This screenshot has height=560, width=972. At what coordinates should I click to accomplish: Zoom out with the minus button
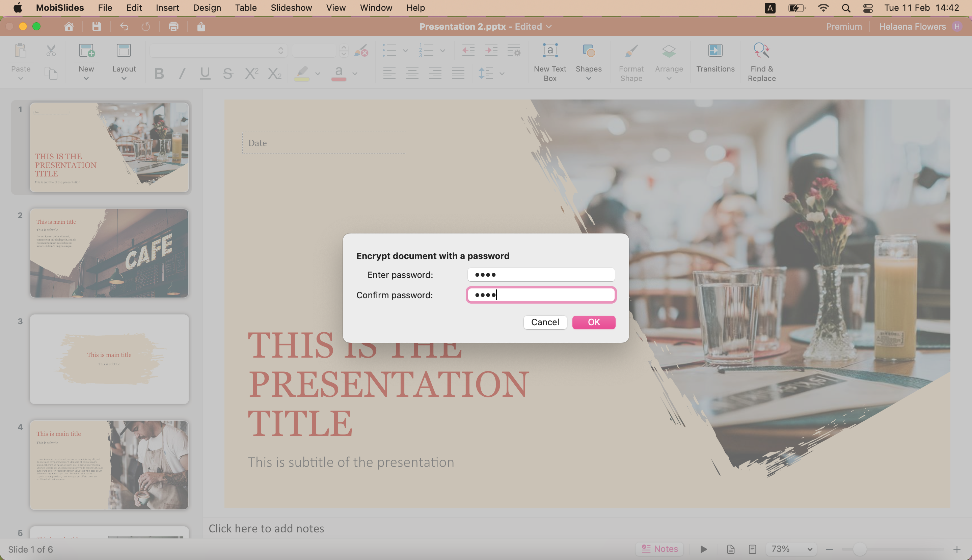(829, 549)
